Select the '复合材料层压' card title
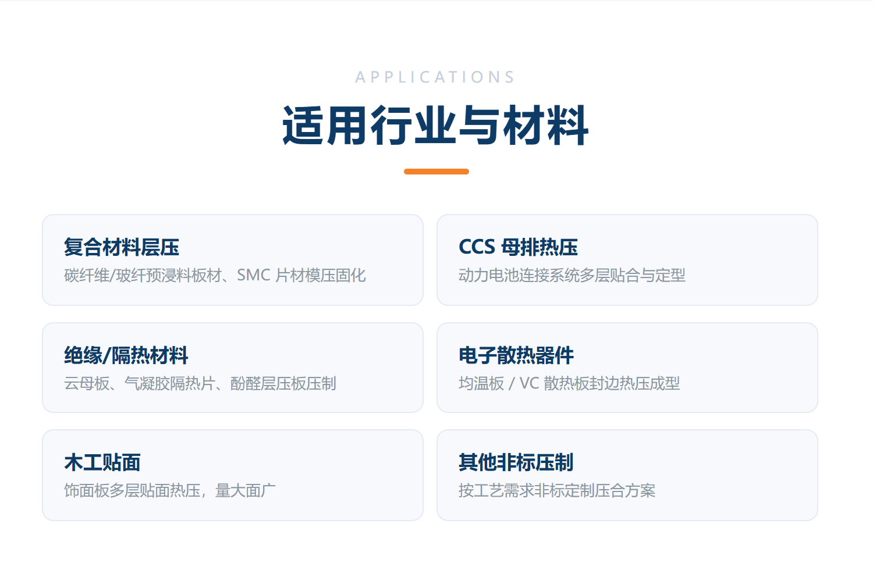Screen dimensions: 873x588 (x=122, y=247)
